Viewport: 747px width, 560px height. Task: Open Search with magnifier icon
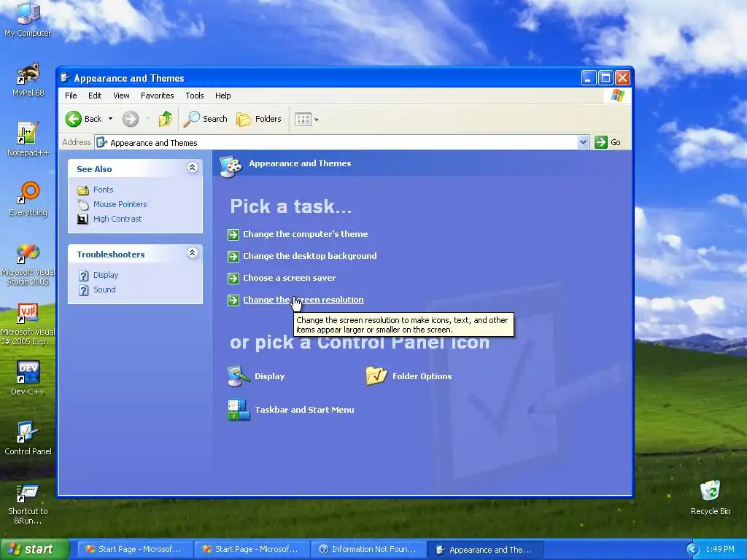[206, 119]
